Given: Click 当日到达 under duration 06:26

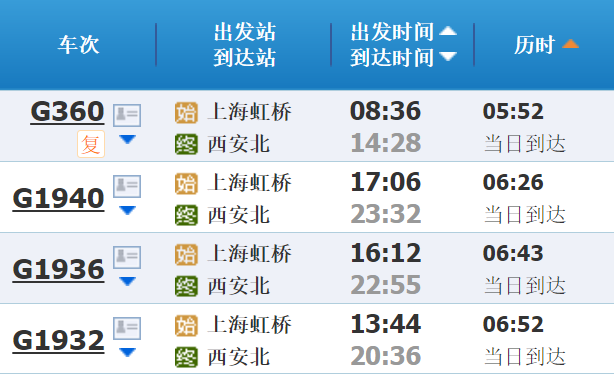Looking at the screenshot, I should tap(525, 215).
